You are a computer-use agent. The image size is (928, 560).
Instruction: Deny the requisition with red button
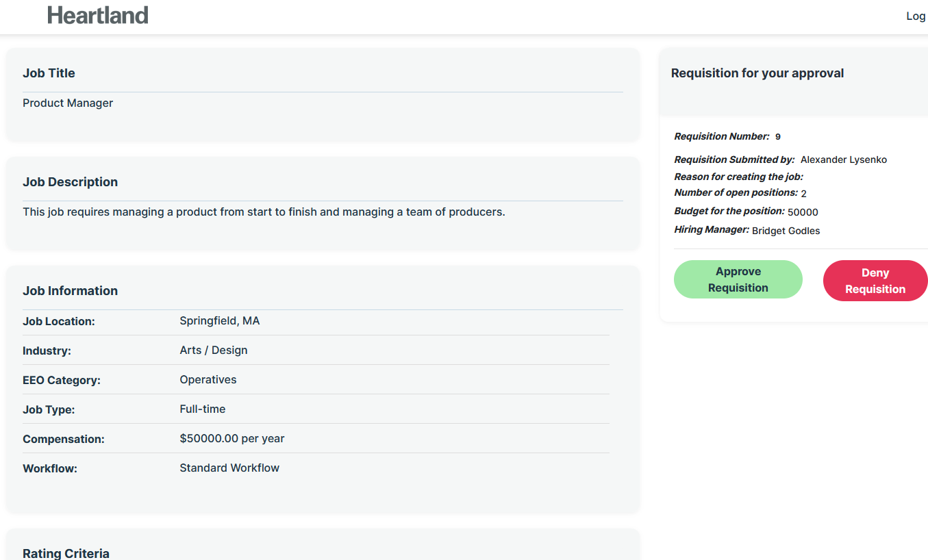tap(875, 281)
